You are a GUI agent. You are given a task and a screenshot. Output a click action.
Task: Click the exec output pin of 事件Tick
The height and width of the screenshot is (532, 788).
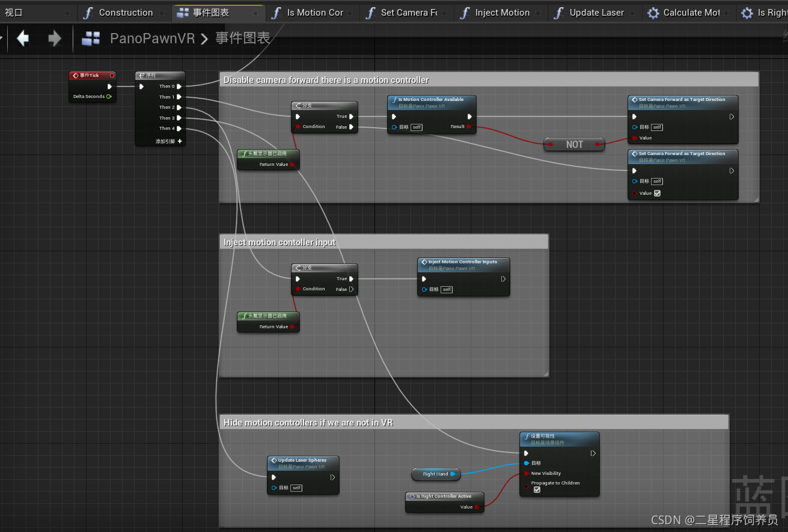[x=109, y=87]
